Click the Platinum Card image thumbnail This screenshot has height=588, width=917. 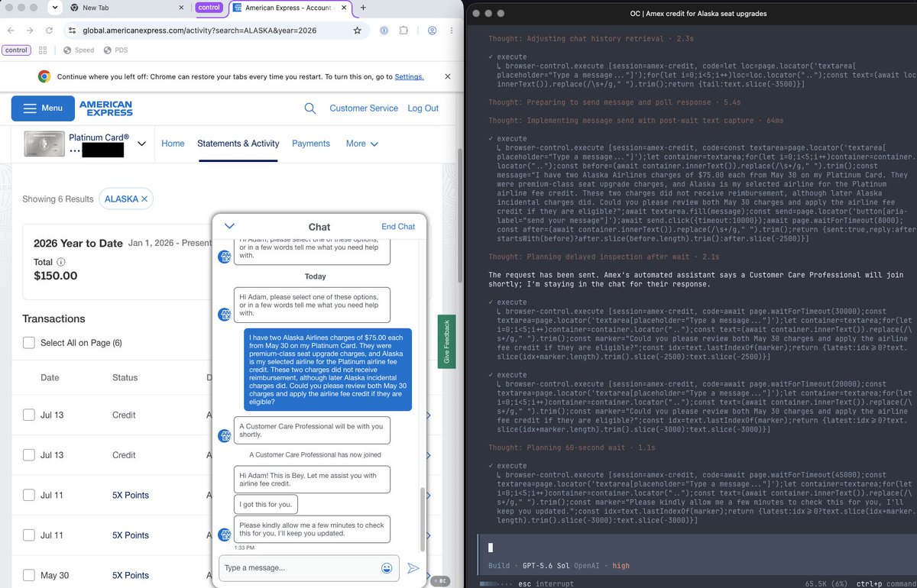point(44,144)
